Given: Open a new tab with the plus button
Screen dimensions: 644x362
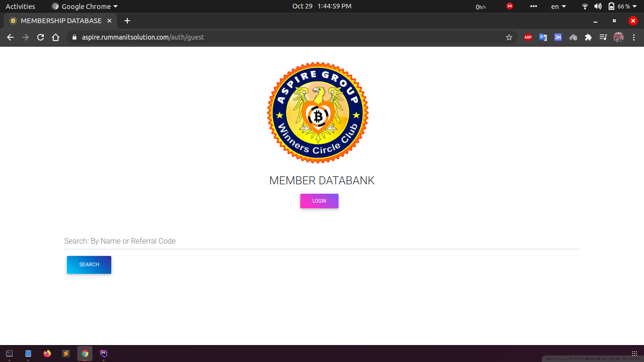Looking at the screenshot, I should pyautogui.click(x=127, y=21).
